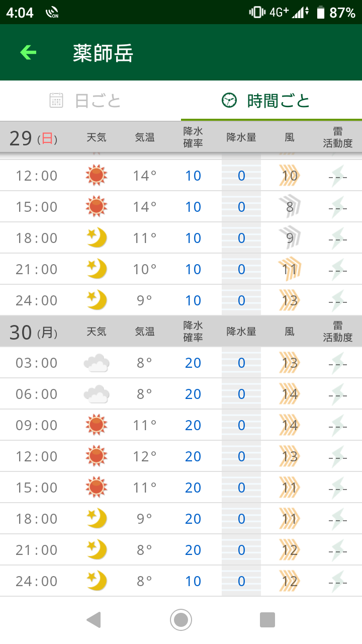Screen dimensions: 362x644
Task: Select the 30th 12:00 forecast row time
Action: (37, 456)
